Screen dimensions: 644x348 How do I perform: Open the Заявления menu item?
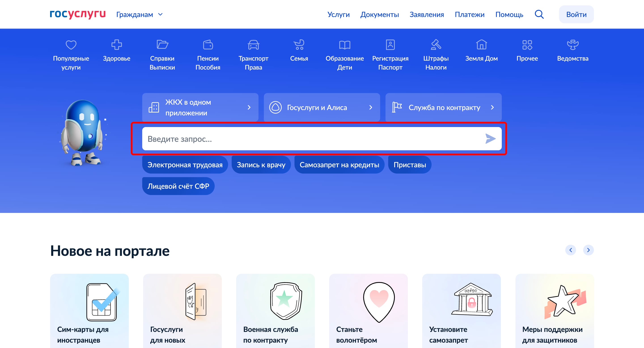427,15
